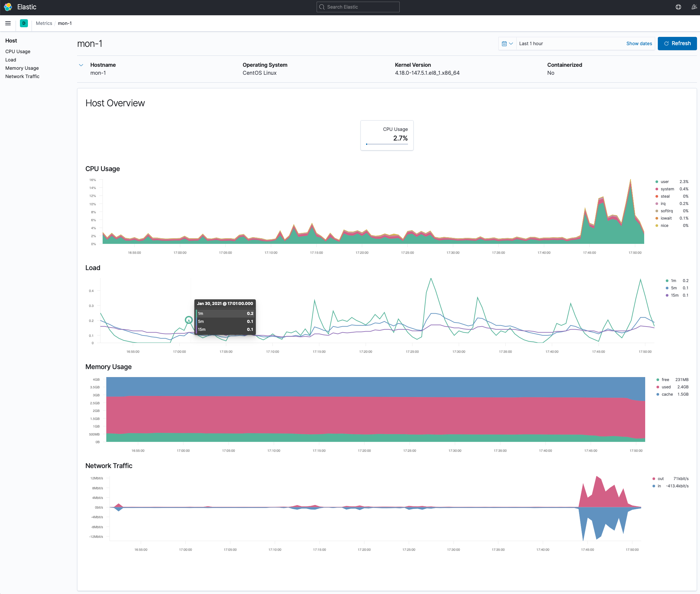Jump to Load section in sidebar
700x594 pixels.
coord(11,60)
